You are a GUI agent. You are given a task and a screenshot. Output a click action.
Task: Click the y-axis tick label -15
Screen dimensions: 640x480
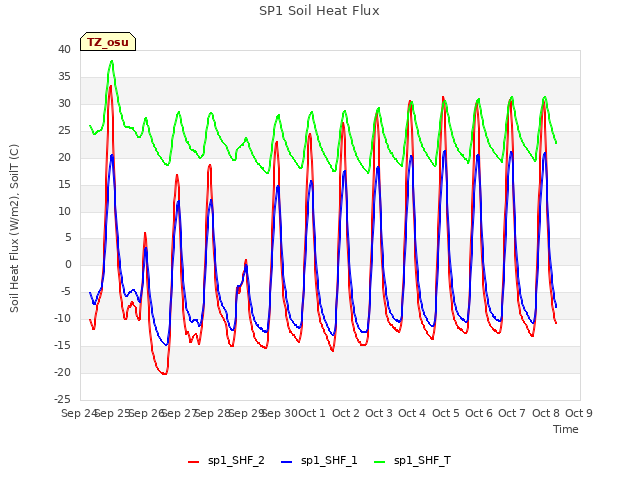click(x=62, y=345)
